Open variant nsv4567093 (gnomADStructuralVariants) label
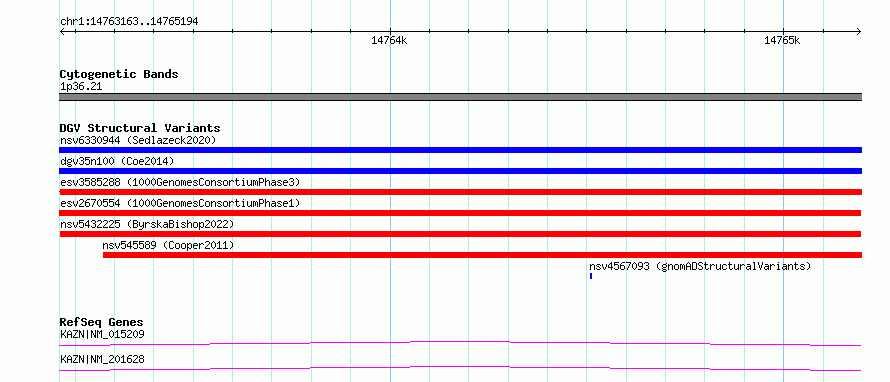890x382 pixels. [x=700, y=266]
